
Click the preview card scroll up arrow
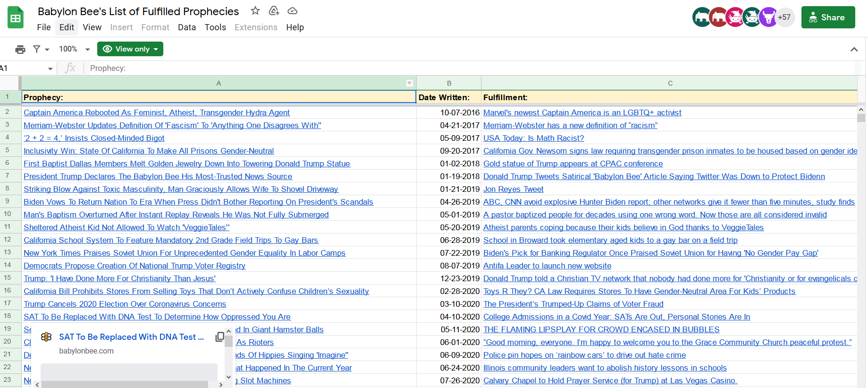point(229,331)
